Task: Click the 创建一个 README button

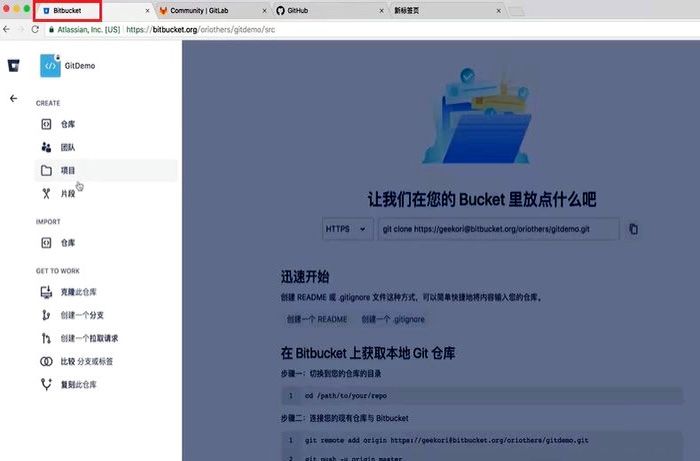Action: pyautogui.click(x=317, y=320)
